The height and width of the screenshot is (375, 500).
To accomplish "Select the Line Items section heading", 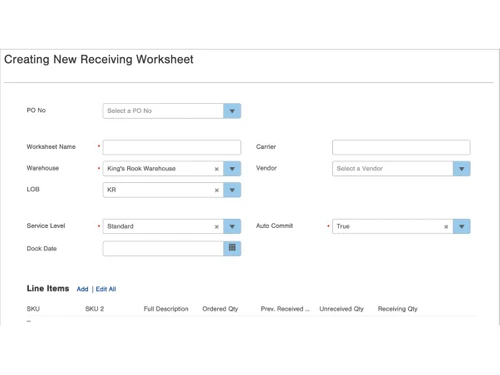I will [x=48, y=288].
